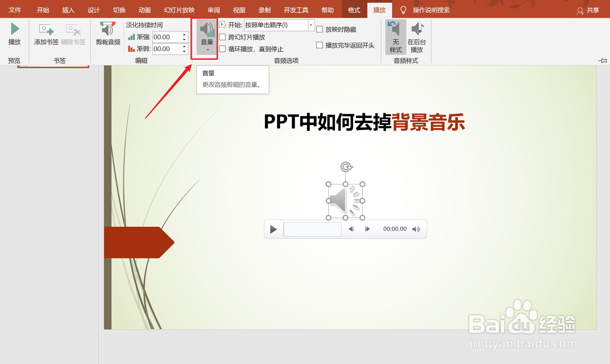The image size is (610, 364).
Task: Click the fade-in (渐强) time field
Action: 167,37
